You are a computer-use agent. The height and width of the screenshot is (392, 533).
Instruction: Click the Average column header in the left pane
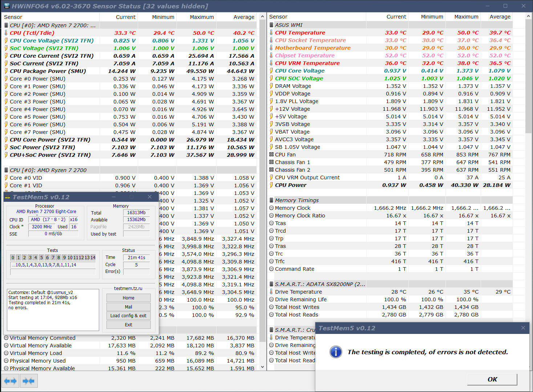[237, 17]
